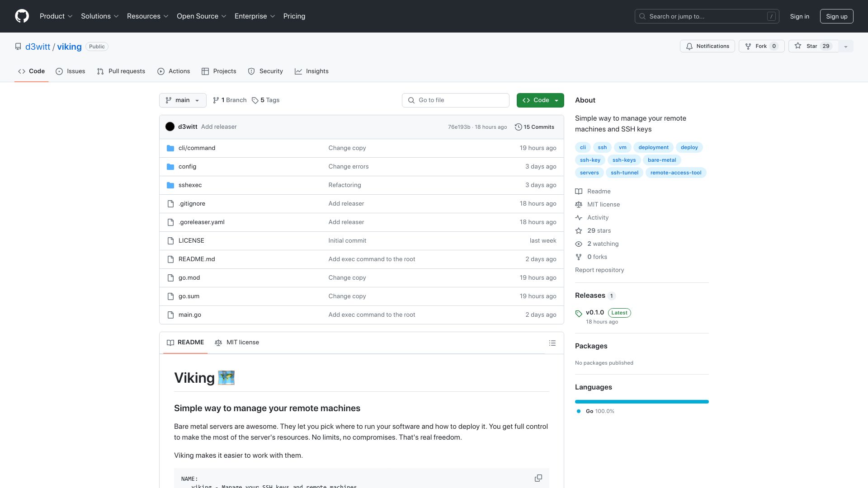Expand the Enterprise menu

click(255, 16)
